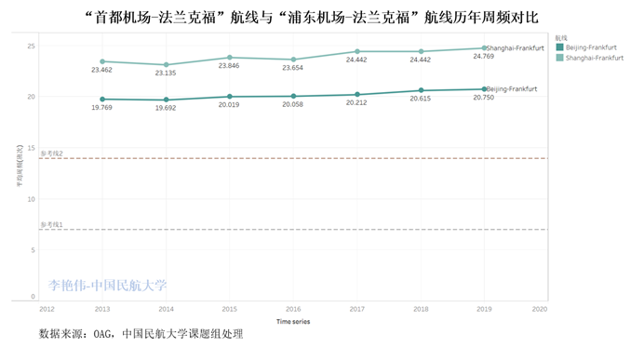This screenshot has height=347, width=644.
Task: Select the 20.615 value label
Action: [420, 99]
